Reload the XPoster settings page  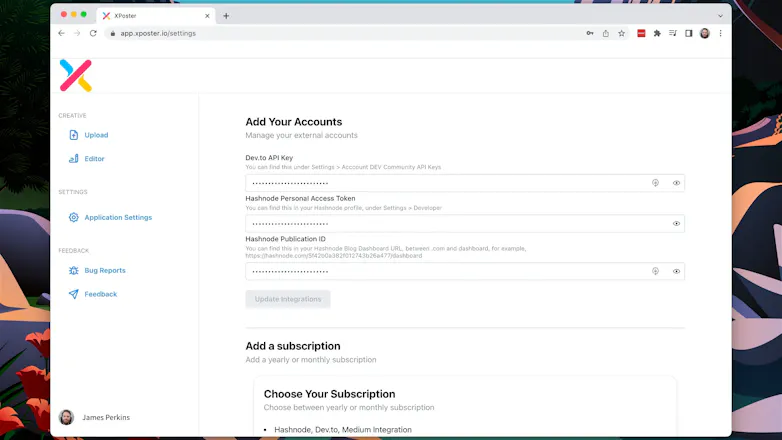coord(93,33)
